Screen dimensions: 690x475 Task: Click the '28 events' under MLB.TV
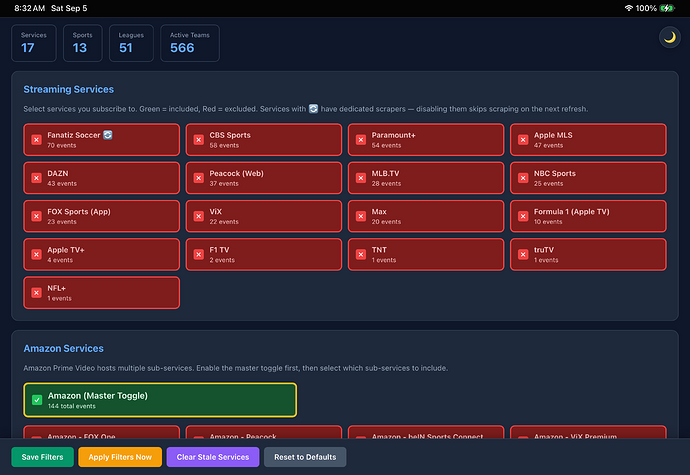(386, 184)
